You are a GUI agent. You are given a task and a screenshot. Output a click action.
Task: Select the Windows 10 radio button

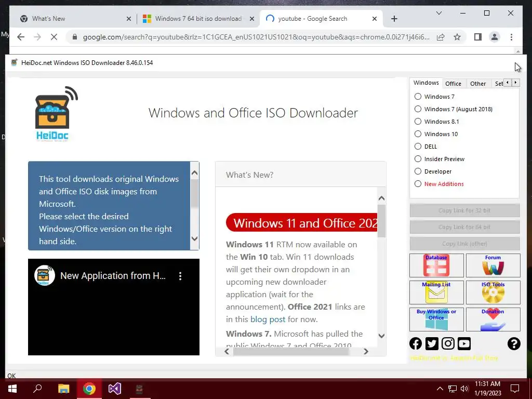point(418,134)
